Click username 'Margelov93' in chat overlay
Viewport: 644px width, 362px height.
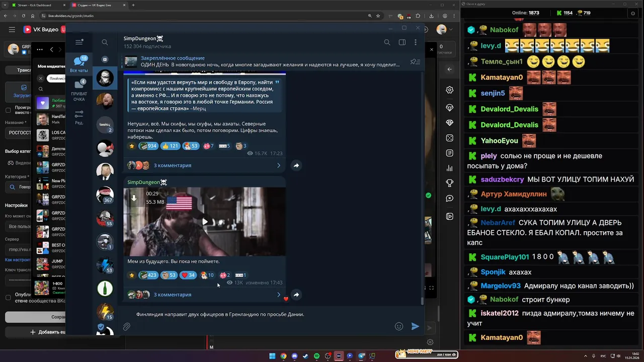click(x=501, y=286)
